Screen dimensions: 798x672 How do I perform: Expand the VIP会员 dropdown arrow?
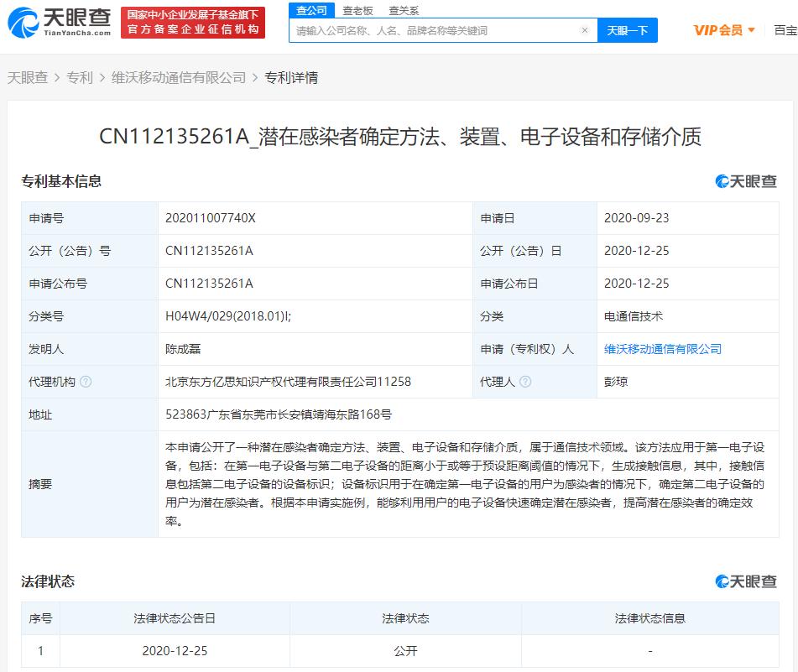click(751, 30)
